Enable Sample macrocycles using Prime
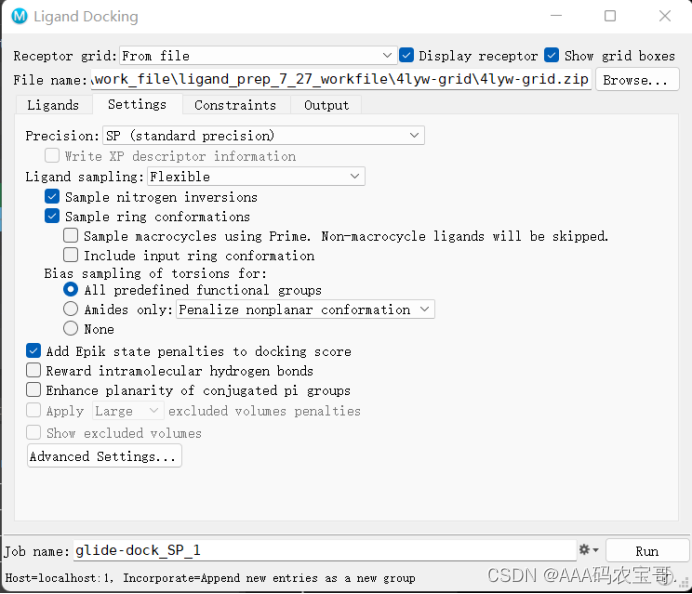This screenshot has height=594, width=692. 71,235
